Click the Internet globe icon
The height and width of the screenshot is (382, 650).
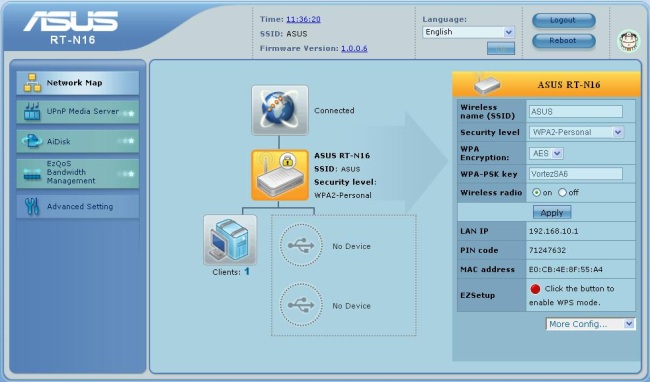(280, 110)
